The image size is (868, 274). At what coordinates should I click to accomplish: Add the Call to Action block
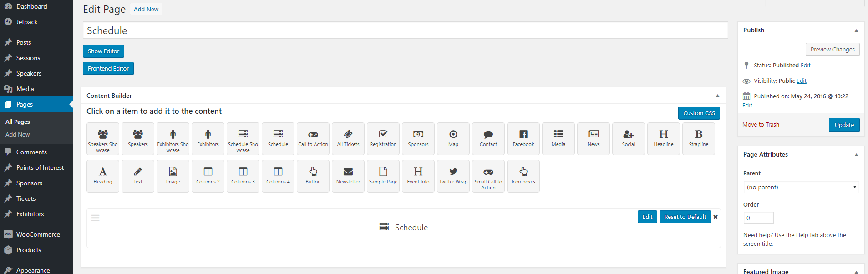(x=313, y=139)
